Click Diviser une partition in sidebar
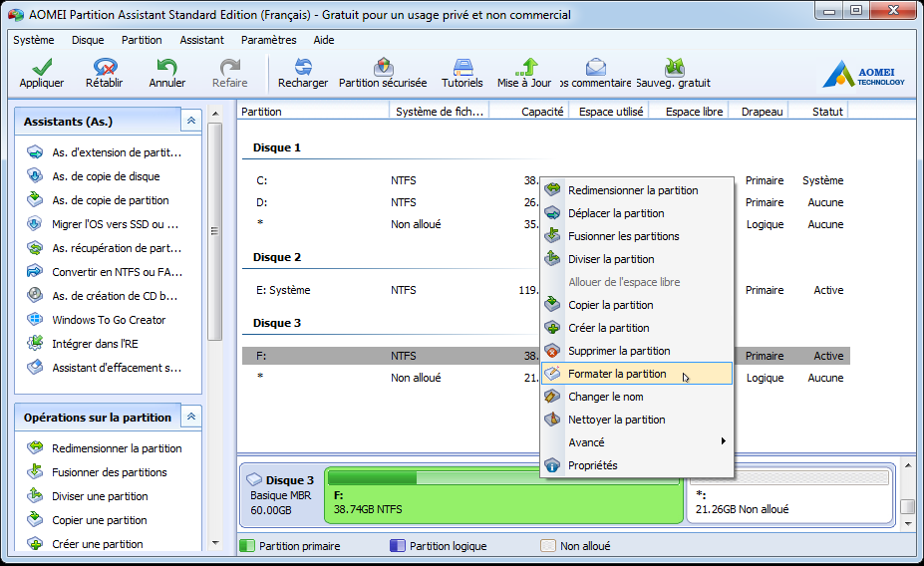924x566 pixels. pos(89,496)
